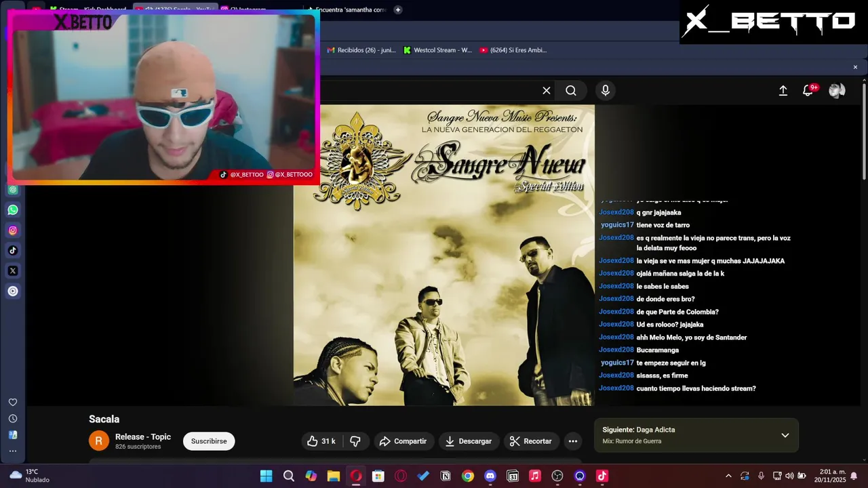Viewport: 868px width, 488px height.
Task: Click the Compartir button
Action: tap(403, 441)
